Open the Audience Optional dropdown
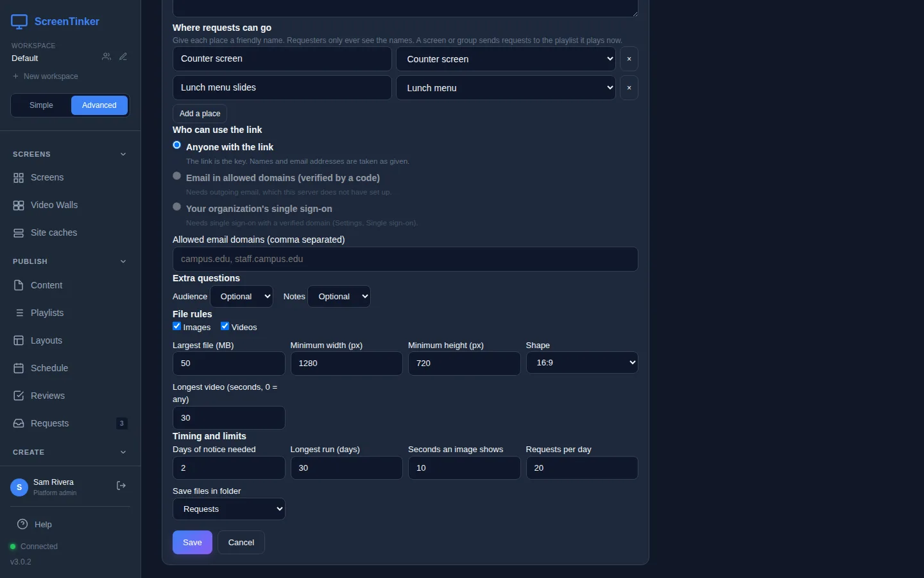 [241, 296]
